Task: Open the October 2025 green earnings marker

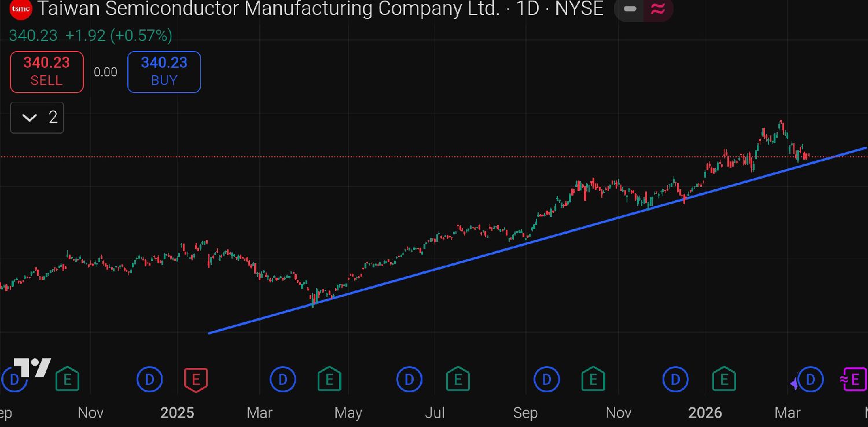Action: click(x=593, y=380)
